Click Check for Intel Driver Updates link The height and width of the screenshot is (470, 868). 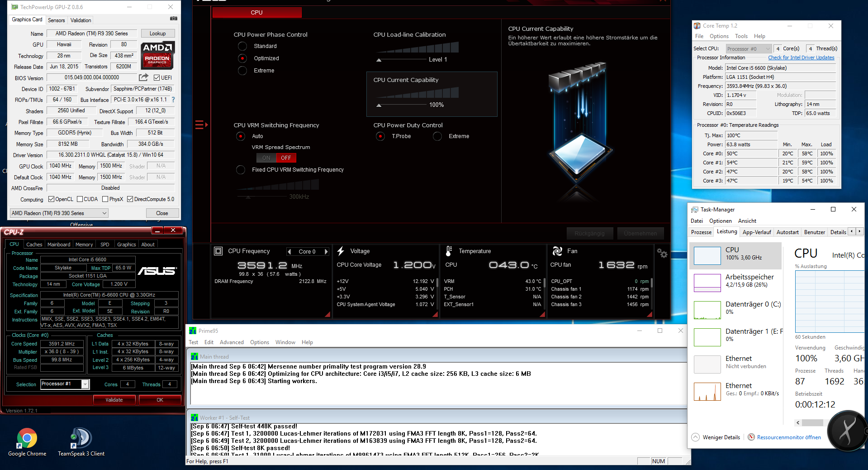(x=801, y=58)
